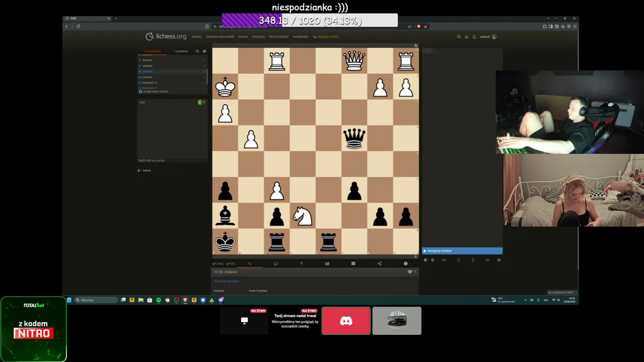Click the black bishop on the board
The image size is (644, 362).
pyautogui.click(x=225, y=216)
